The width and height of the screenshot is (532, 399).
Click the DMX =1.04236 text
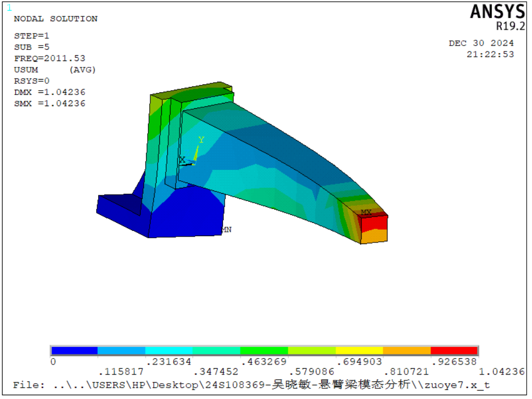point(49,92)
